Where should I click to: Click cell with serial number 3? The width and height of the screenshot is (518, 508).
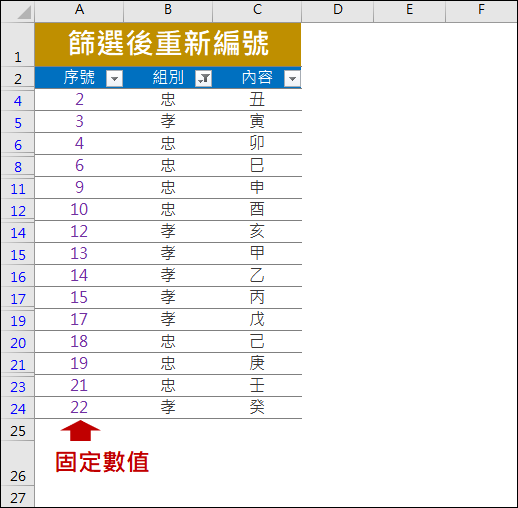pos(79,122)
